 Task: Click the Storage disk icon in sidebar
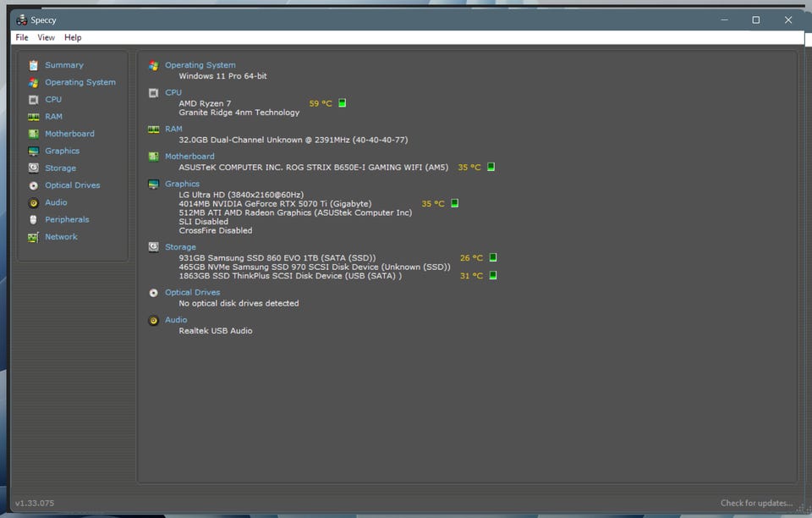(x=34, y=168)
